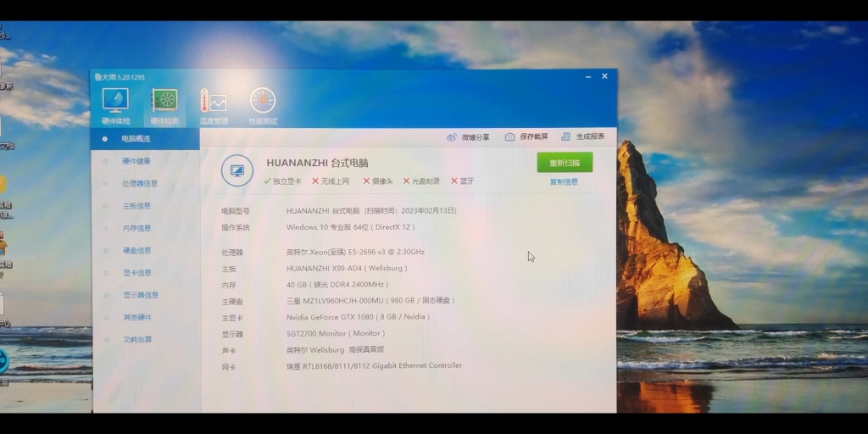Select 电脑概览 in the sidebar
The height and width of the screenshot is (434, 868).
pyautogui.click(x=145, y=139)
